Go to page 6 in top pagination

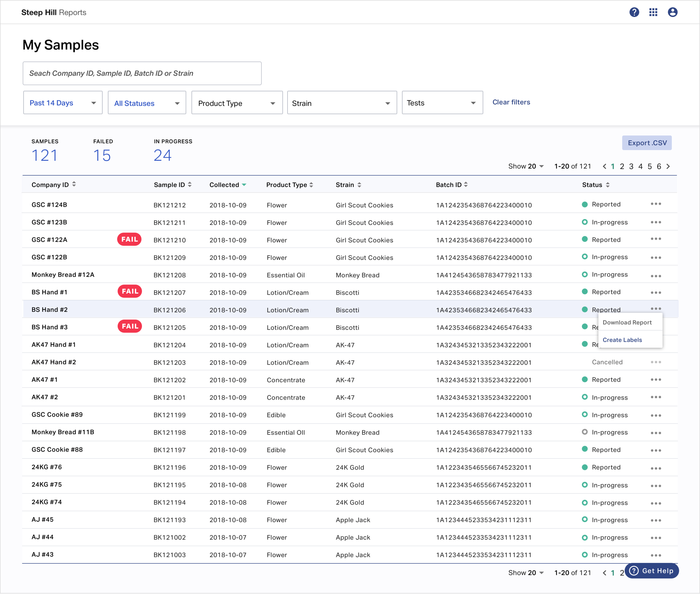pos(659,166)
